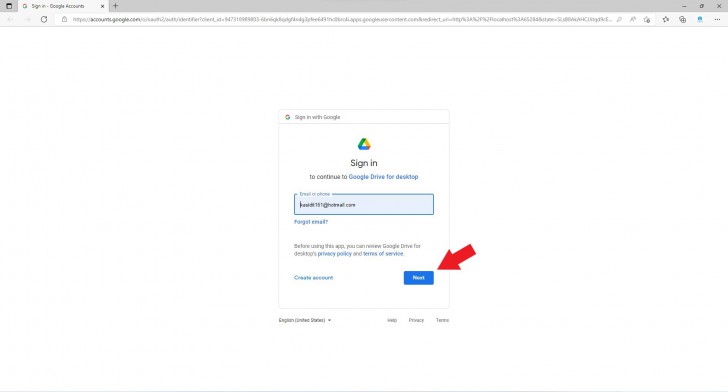
Task: Open the Help footer link
Action: click(392, 320)
